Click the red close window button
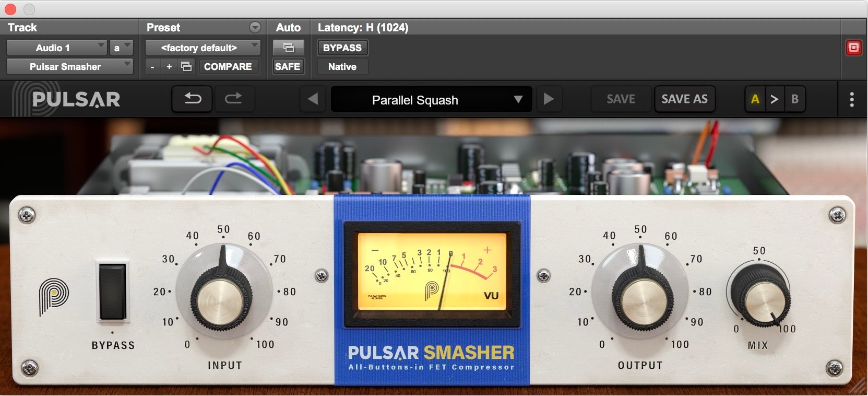This screenshot has height=396, width=868. 10,9
